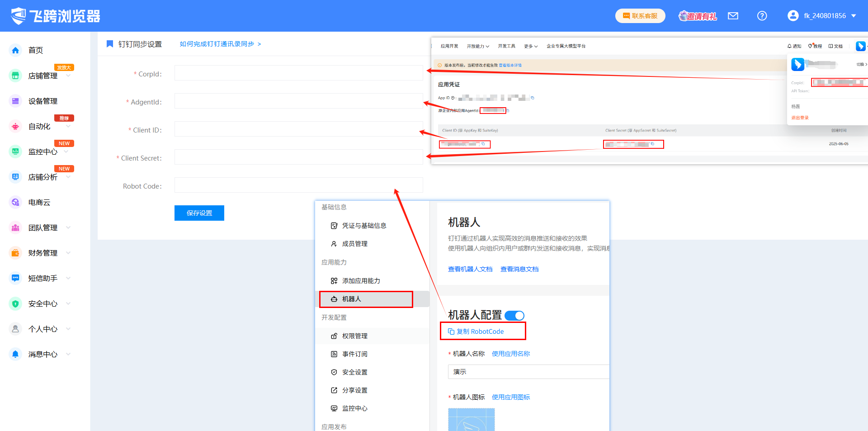Click the 团队管理 team icon
The height and width of the screenshot is (431, 868).
click(x=15, y=227)
